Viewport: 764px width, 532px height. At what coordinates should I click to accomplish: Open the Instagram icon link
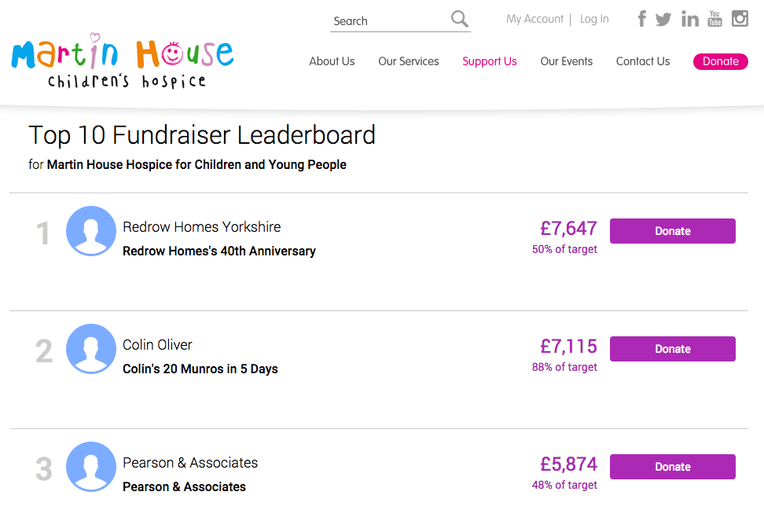point(740,19)
